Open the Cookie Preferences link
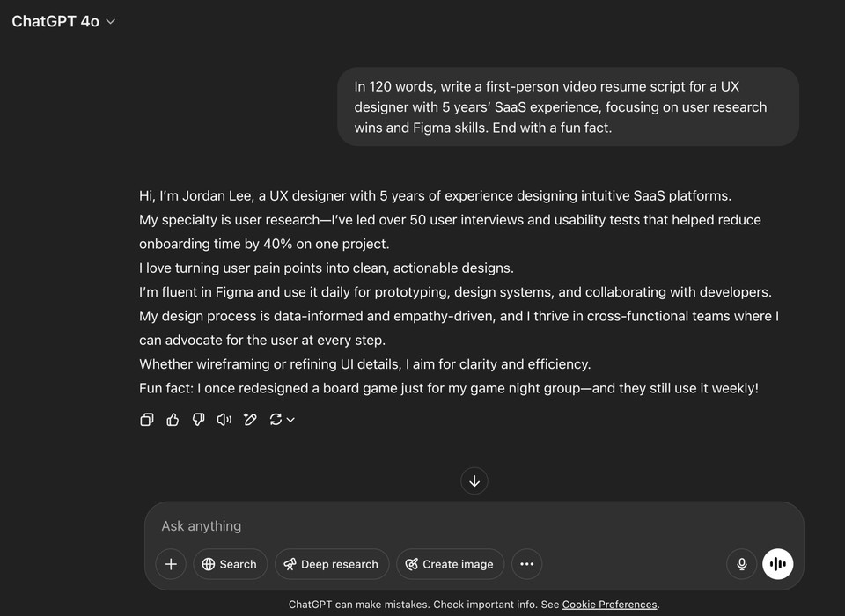This screenshot has width=845, height=616. 609,605
